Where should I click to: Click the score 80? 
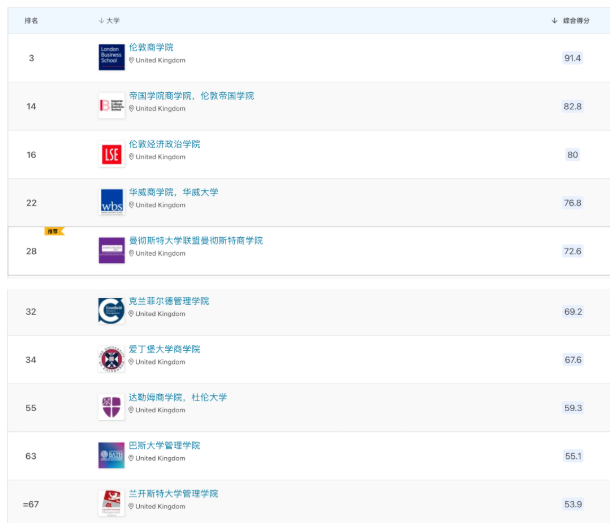click(572, 154)
